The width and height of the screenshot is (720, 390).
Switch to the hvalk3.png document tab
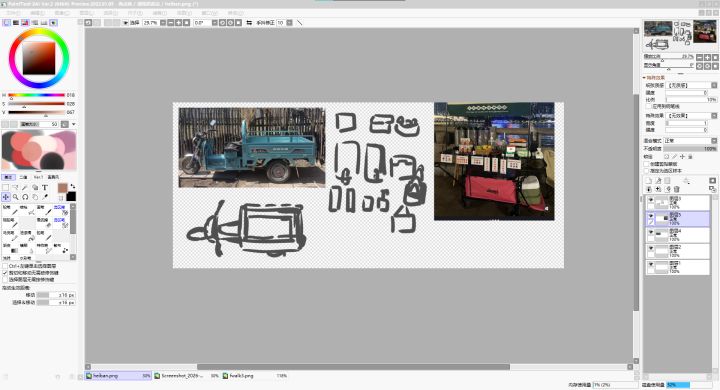(255, 376)
